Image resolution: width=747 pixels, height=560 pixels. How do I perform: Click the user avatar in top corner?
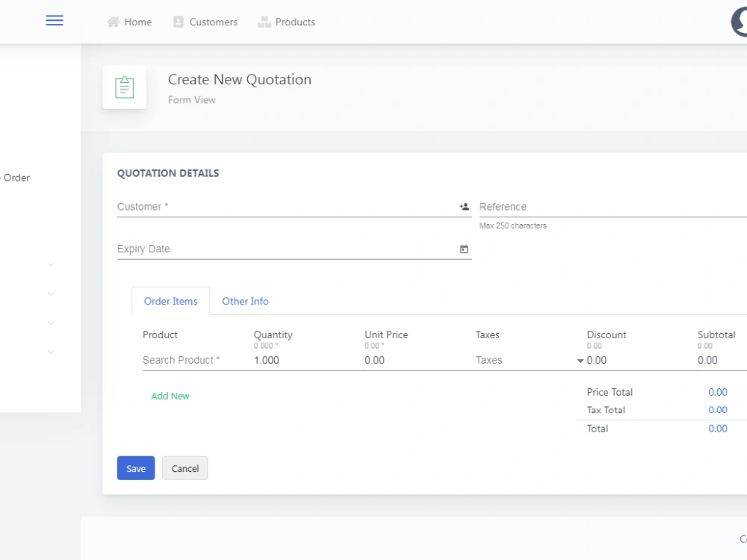point(740,22)
